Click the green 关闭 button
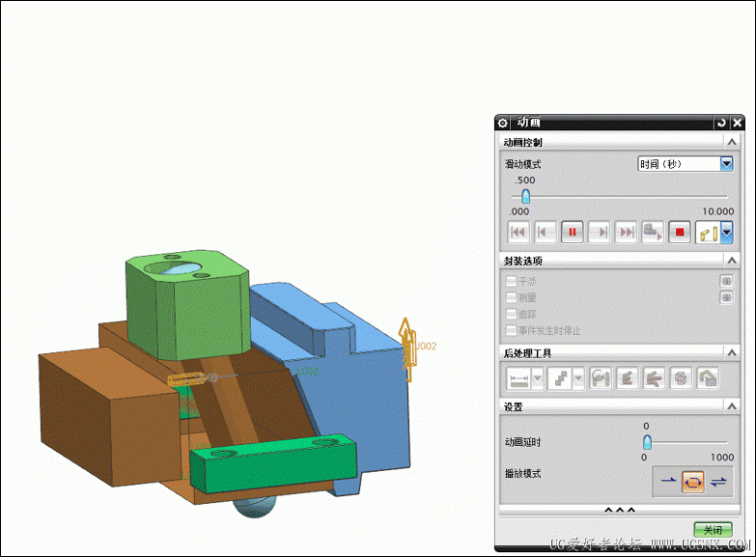This screenshot has width=756, height=557. 713,530
